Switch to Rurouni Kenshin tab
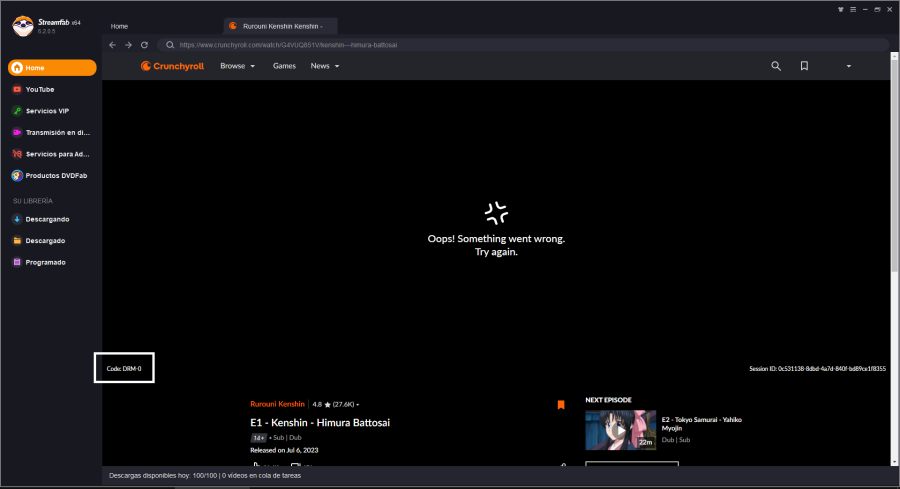 pos(280,26)
